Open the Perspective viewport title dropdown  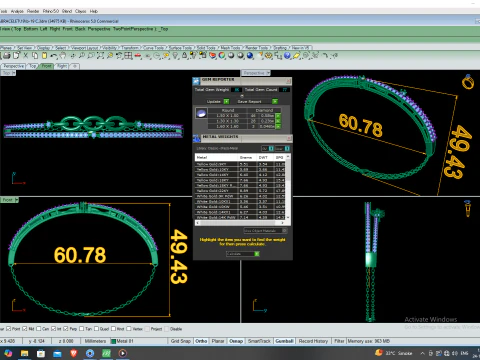click(x=268, y=73)
